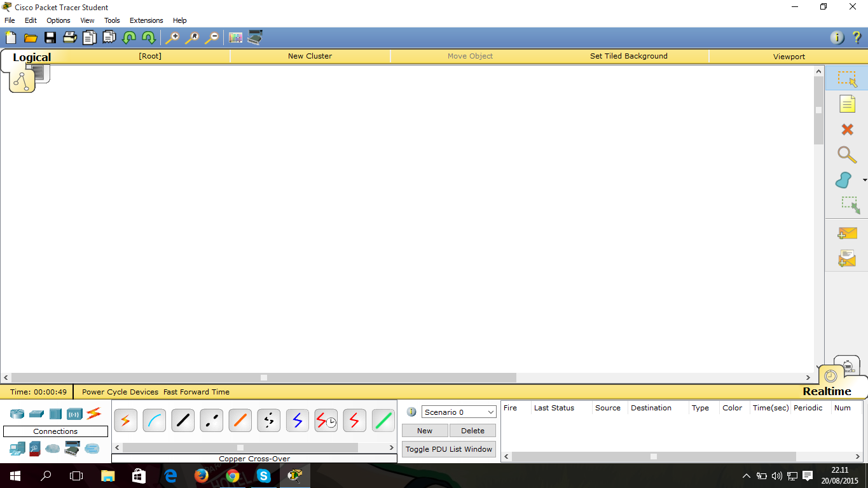Open the Edit menu
Screen dimensions: 868x488
point(31,20)
